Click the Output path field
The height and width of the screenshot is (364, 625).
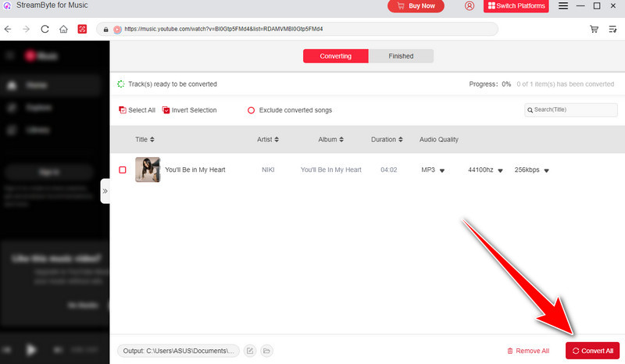tap(178, 351)
